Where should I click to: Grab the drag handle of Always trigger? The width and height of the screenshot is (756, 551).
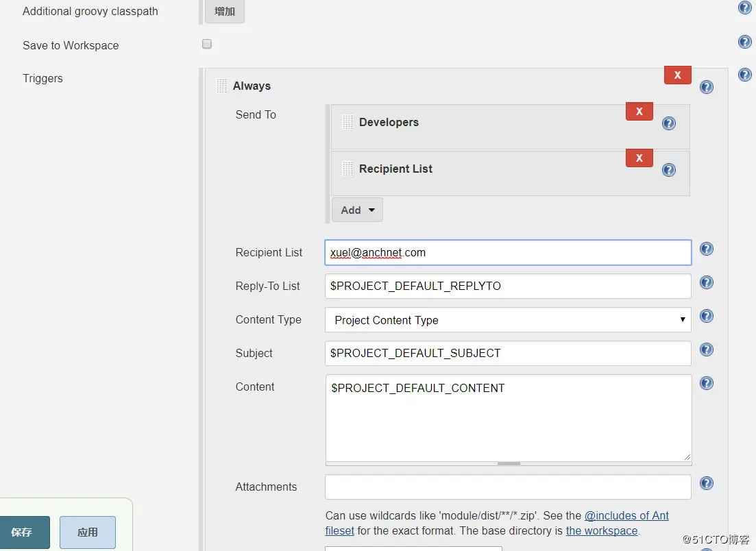(221, 86)
